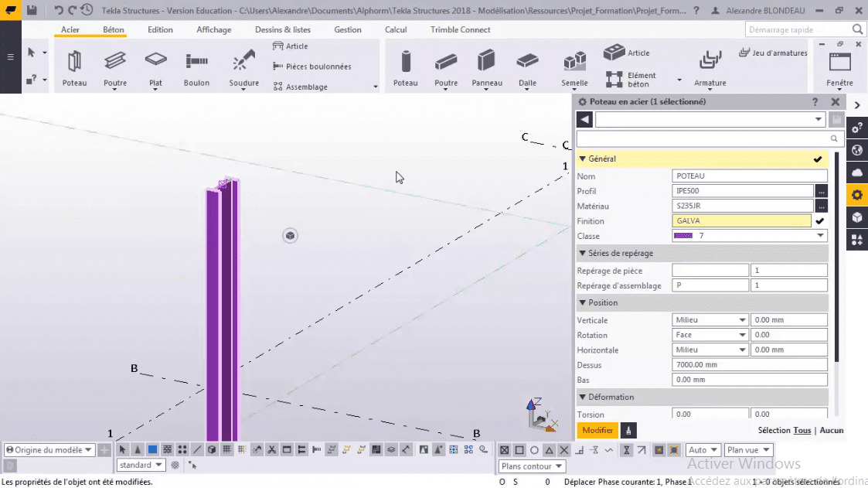Click the save icon in title bar
This screenshot has width=868, height=488.
tap(32, 10)
